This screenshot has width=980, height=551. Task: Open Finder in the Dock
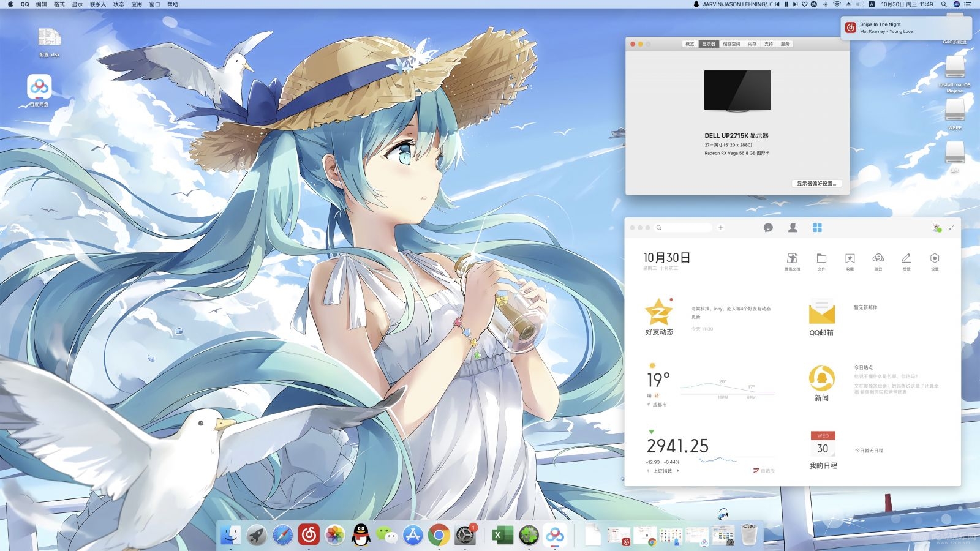[230, 535]
